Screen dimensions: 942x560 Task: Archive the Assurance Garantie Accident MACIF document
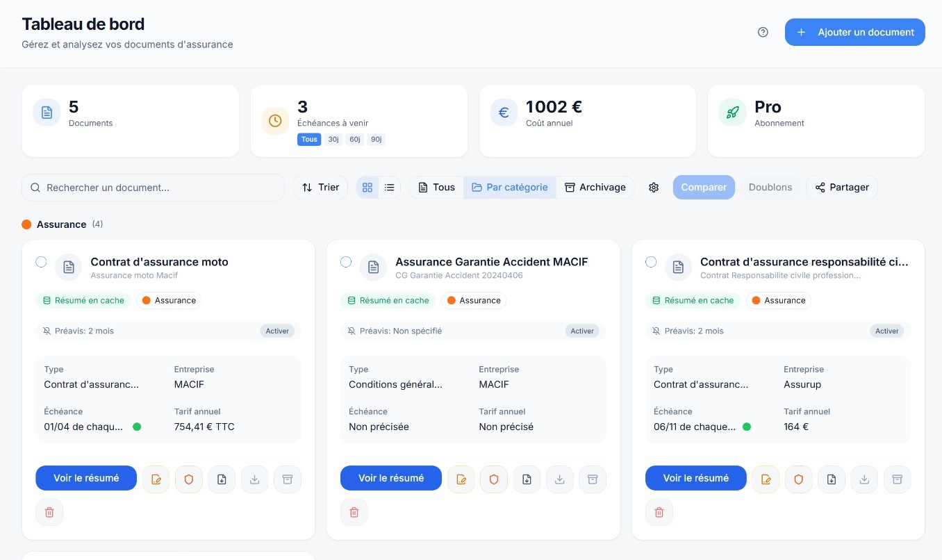coord(593,479)
